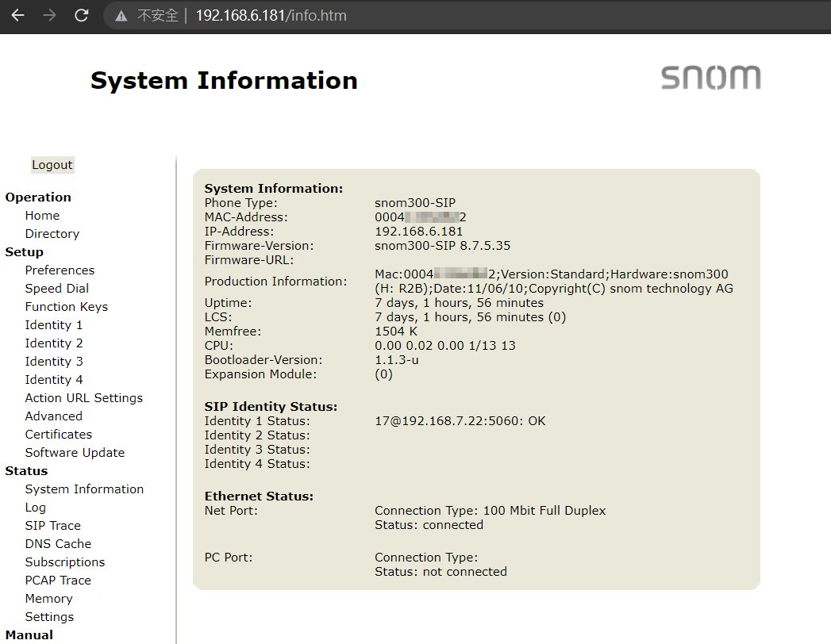Viewport: 831px width, 644px height.
Task: Reload the page with the refresh icon
Action: coord(81,15)
